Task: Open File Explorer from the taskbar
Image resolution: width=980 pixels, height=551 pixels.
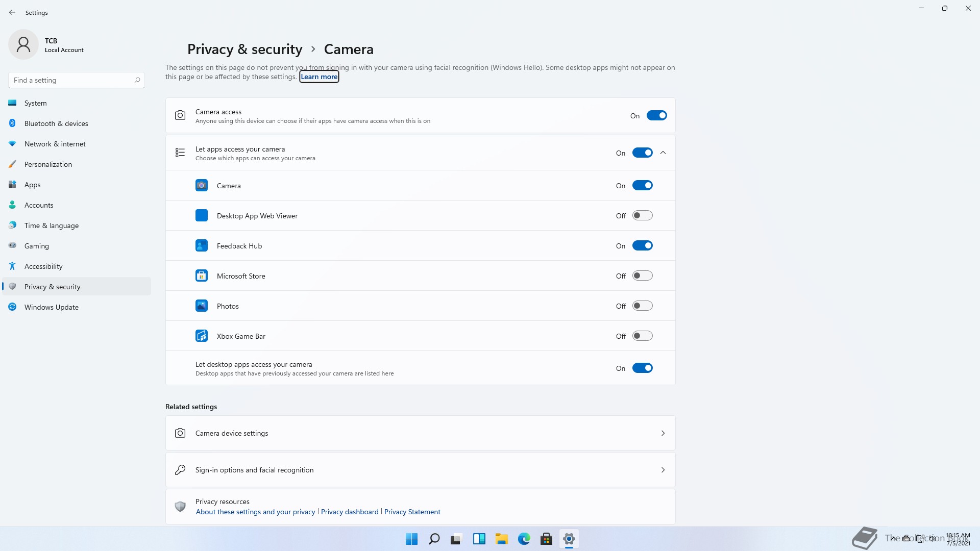Action: pyautogui.click(x=501, y=539)
